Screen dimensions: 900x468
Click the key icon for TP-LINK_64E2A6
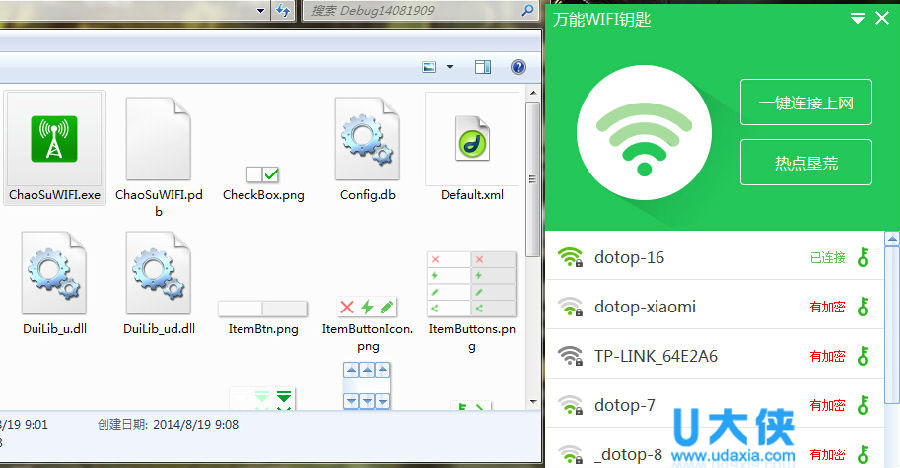tap(863, 355)
